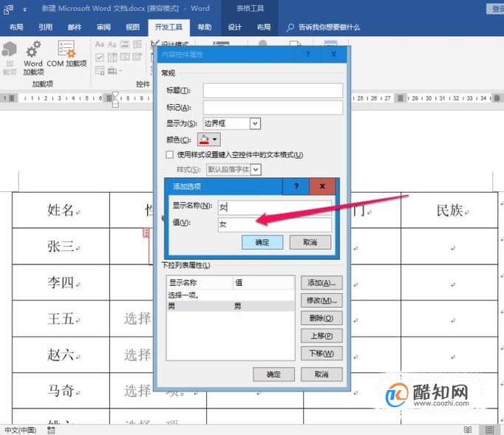Insert a picture content control
Viewport: 504px width, 435px height.
[x=125, y=44]
